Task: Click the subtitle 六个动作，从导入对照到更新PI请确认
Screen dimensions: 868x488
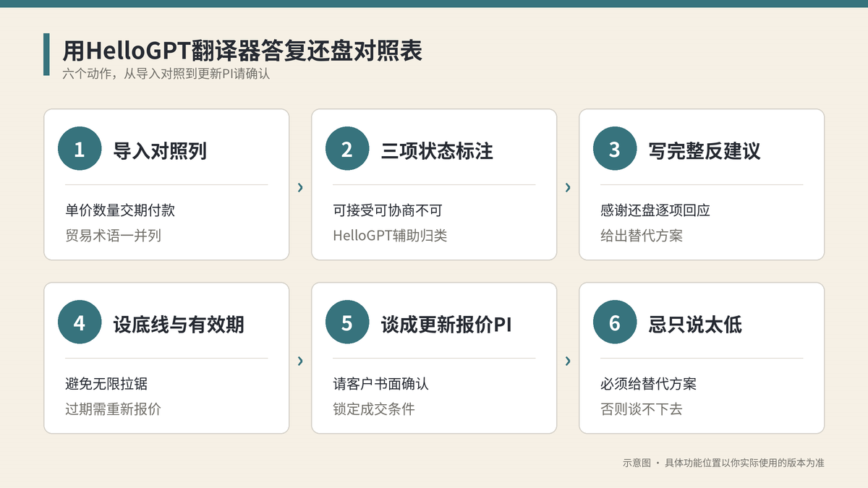Action: tap(166, 74)
